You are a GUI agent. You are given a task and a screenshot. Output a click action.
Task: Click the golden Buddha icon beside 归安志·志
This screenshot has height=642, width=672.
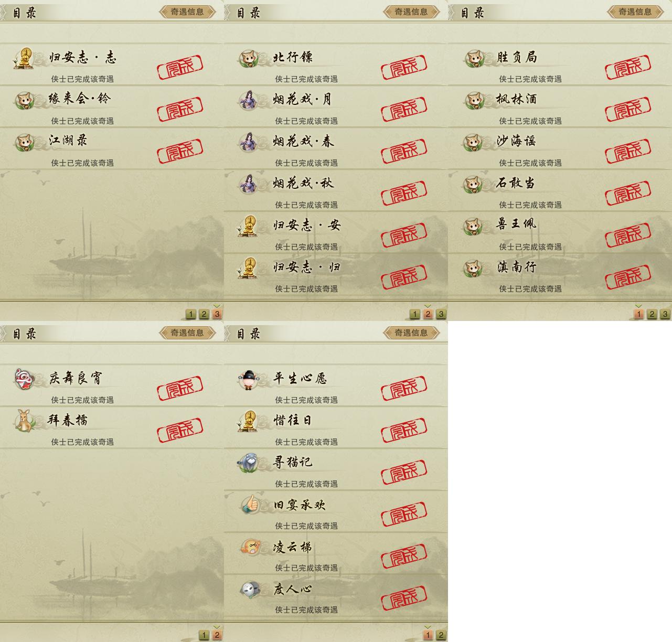pos(24,58)
